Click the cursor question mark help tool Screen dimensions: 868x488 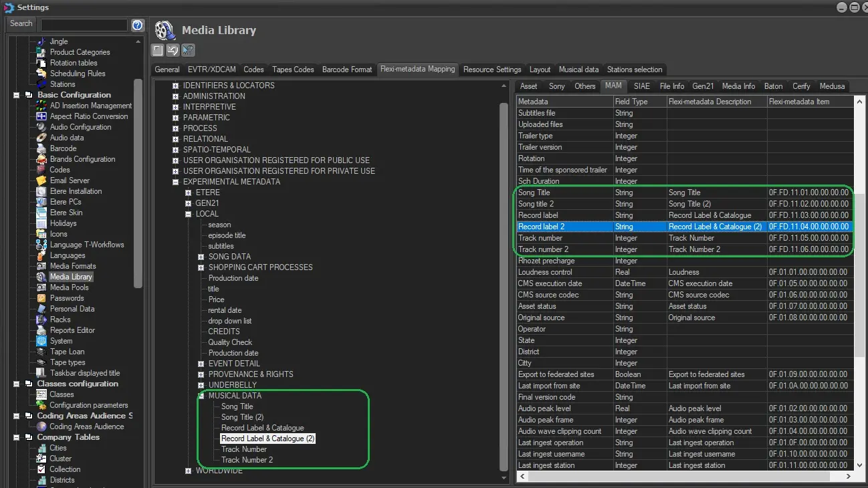[x=188, y=50]
